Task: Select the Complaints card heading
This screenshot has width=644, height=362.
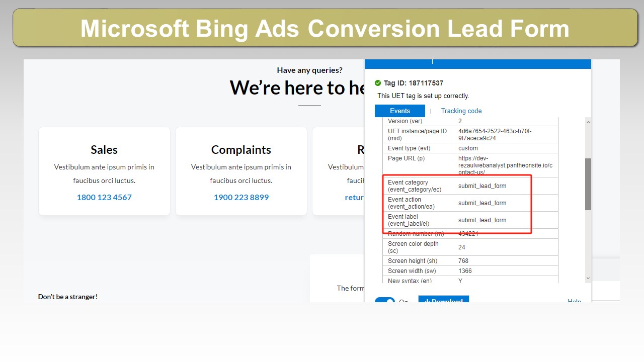Action: [x=241, y=150]
